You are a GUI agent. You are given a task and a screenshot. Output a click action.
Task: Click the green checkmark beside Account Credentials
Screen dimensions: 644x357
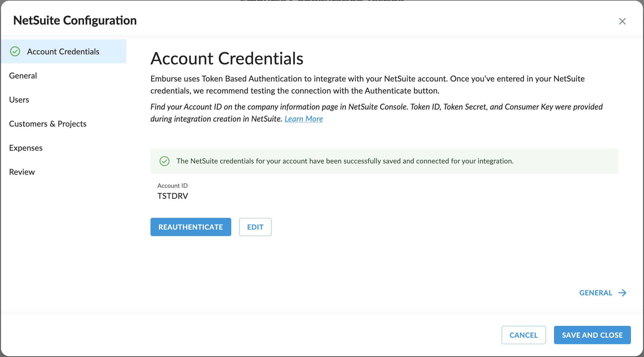15,51
